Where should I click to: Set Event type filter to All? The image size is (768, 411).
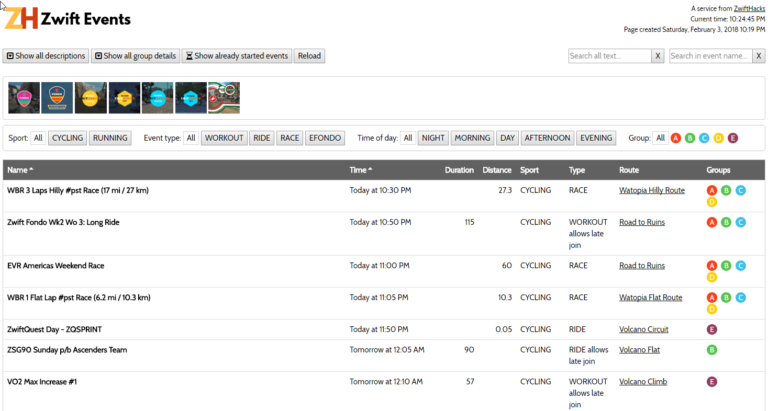(x=191, y=138)
